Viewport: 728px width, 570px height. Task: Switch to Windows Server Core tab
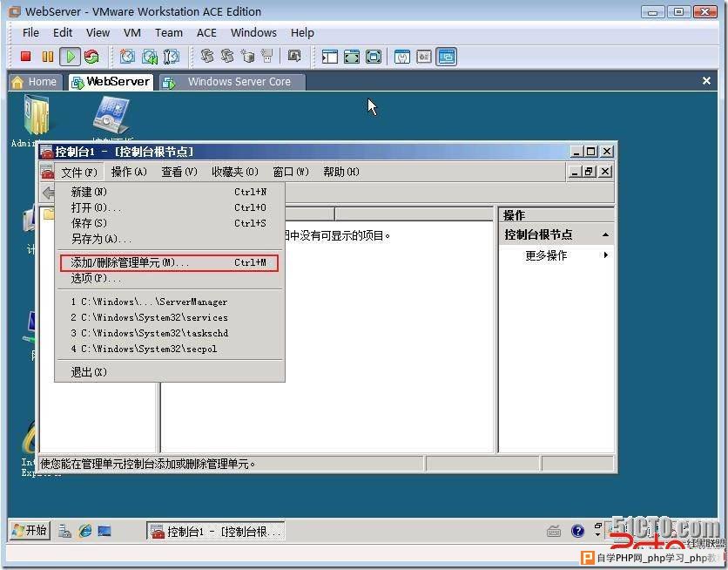233,82
